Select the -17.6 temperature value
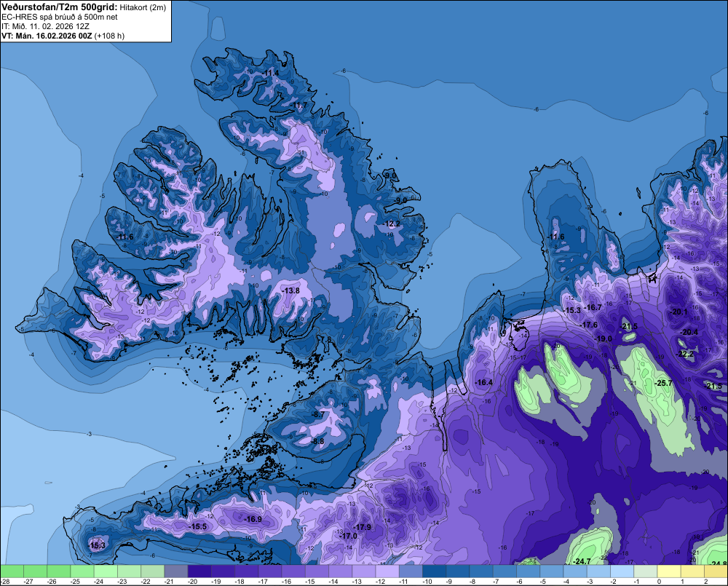728x586 pixels. (x=589, y=325)
